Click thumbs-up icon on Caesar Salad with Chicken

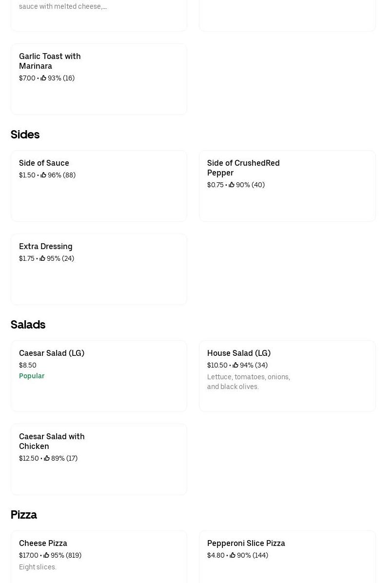click(47, 458)
